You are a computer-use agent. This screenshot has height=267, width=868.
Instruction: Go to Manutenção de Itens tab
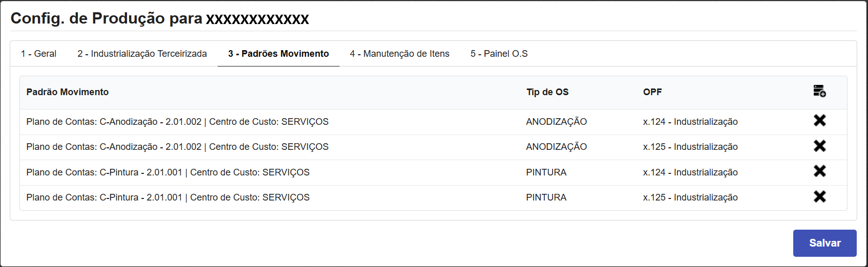coord(399,54)
